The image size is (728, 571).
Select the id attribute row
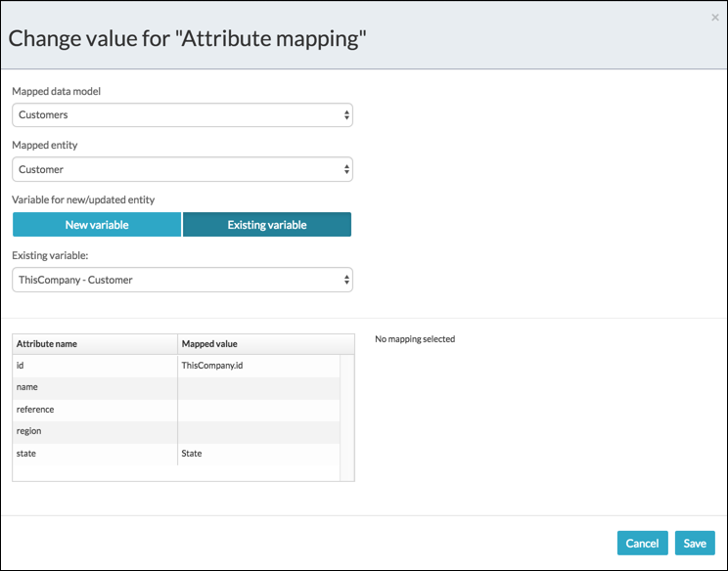(x=95, y=365)
